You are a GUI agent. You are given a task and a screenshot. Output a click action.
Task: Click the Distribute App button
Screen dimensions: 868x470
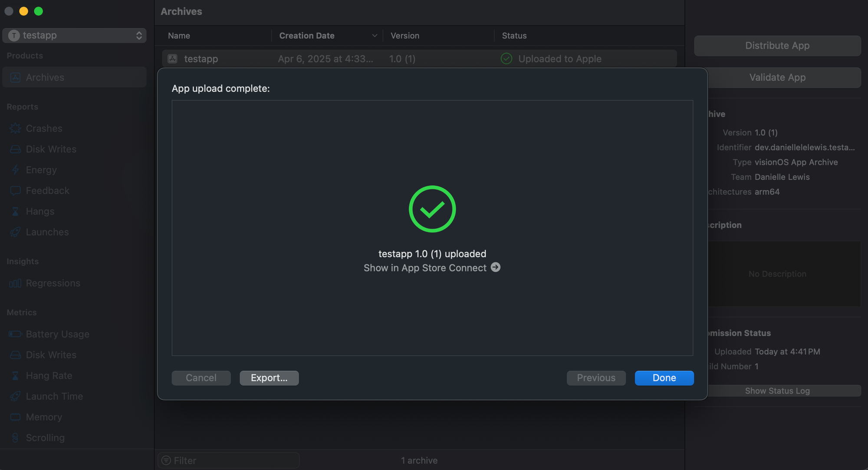[x=777, y=46]
